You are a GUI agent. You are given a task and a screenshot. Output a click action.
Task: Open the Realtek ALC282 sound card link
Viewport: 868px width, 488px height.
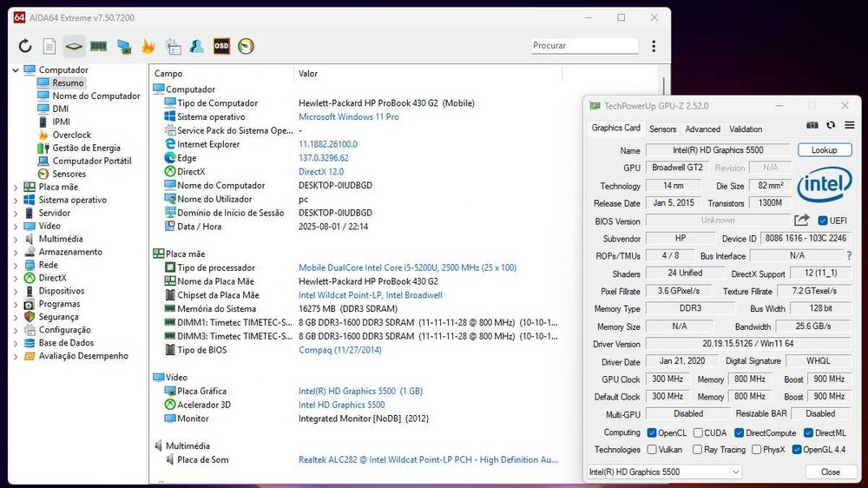point(428,459)
